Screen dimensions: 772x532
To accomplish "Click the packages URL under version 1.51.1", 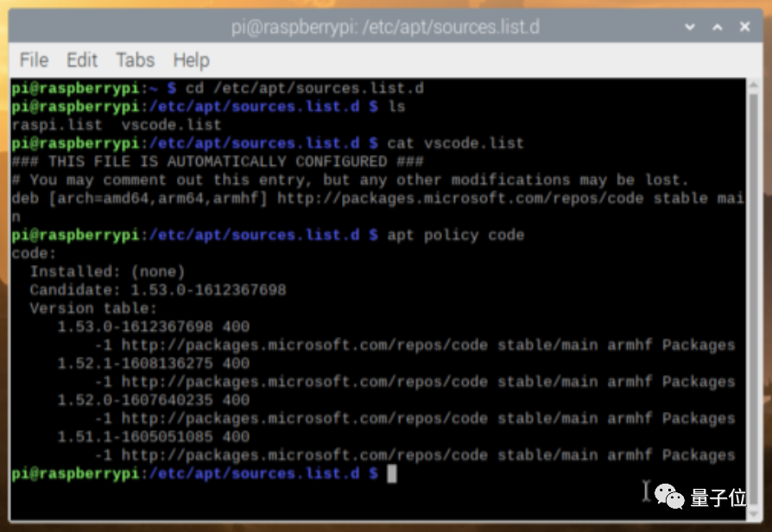I will 304,454.
